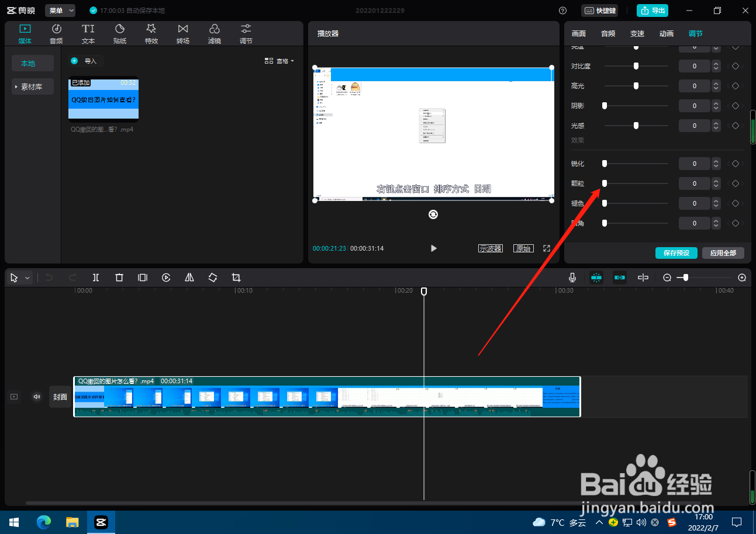The height and width of the screenshot is (534, 756).
Task: Select the crop tool icon
Action: pos(236,278)
